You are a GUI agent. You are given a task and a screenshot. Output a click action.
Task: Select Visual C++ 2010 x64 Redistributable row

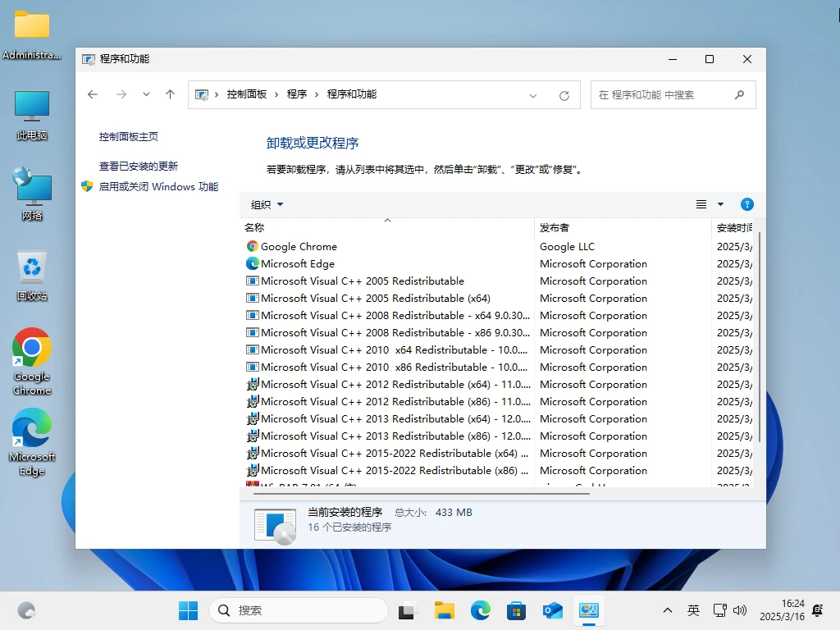point(387,349)
